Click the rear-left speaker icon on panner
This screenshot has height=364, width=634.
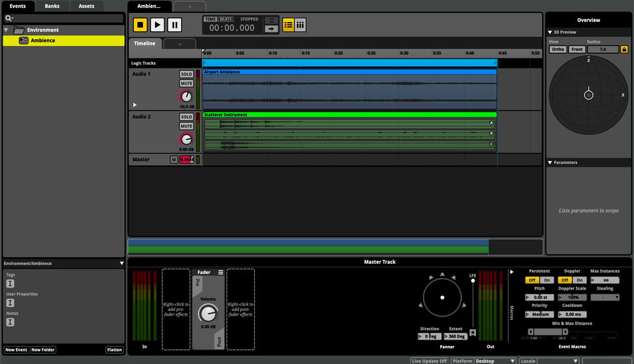pos(421,305)
